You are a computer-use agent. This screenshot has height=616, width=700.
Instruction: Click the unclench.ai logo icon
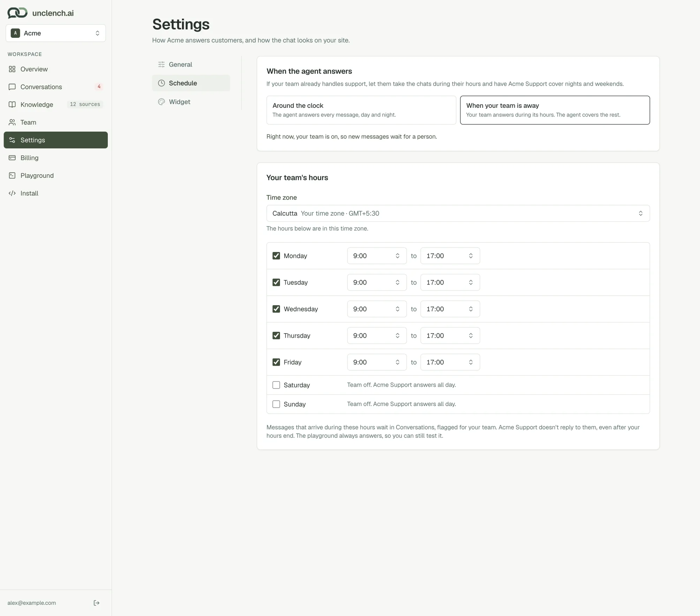[x=17, y=13]
